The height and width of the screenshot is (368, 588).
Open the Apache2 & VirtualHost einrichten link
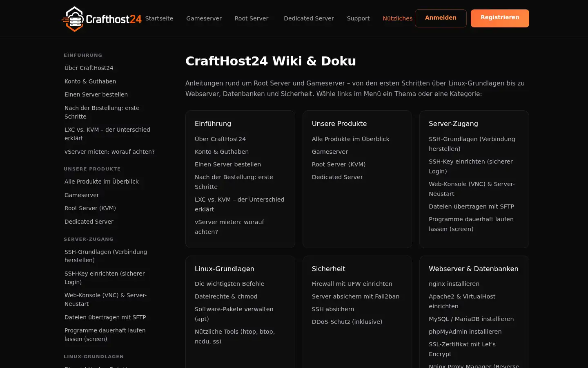(462, 301)
